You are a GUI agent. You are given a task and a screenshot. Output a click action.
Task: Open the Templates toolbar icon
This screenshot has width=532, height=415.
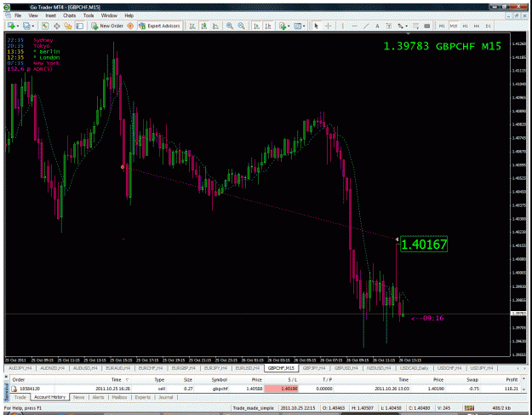click(298, 26)
